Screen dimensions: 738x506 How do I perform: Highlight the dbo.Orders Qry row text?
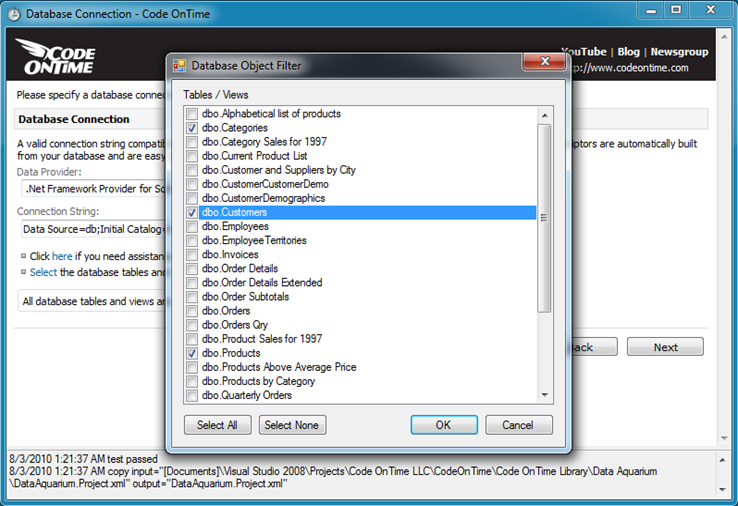click(235, 325)
